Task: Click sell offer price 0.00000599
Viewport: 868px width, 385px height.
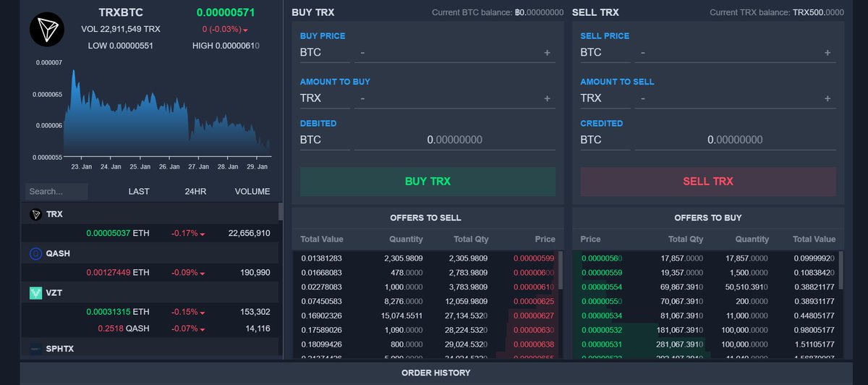Action: click(x=534, y=258)
